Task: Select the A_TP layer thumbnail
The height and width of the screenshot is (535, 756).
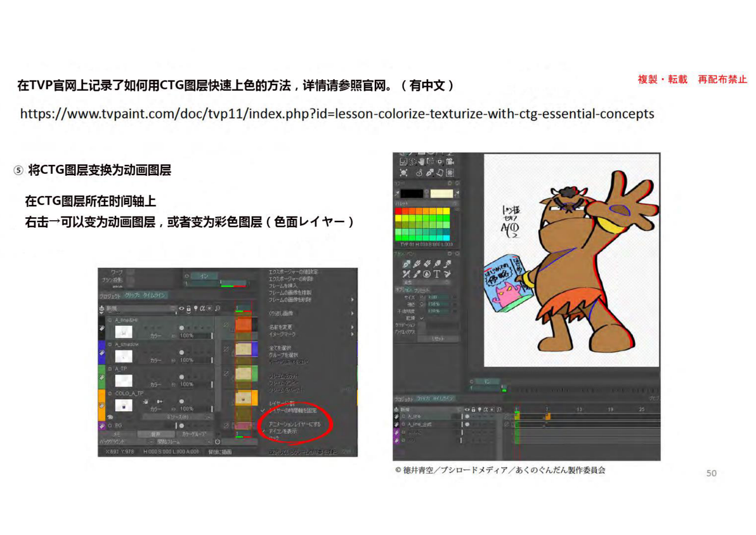Action: coord(124,381)
